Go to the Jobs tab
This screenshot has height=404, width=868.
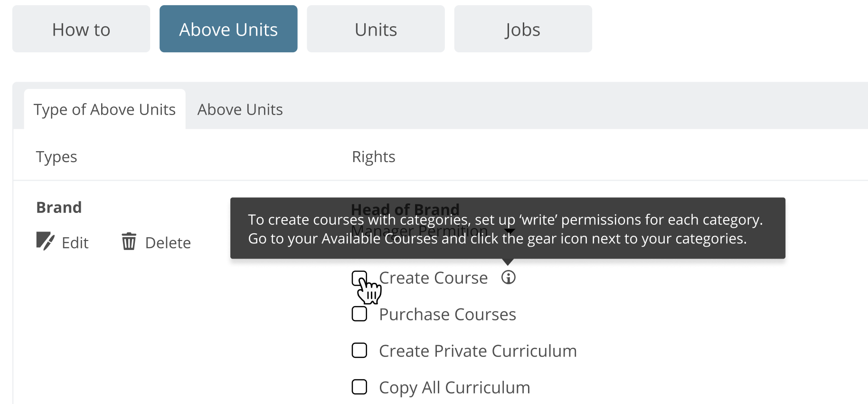[x=523, y=29]
